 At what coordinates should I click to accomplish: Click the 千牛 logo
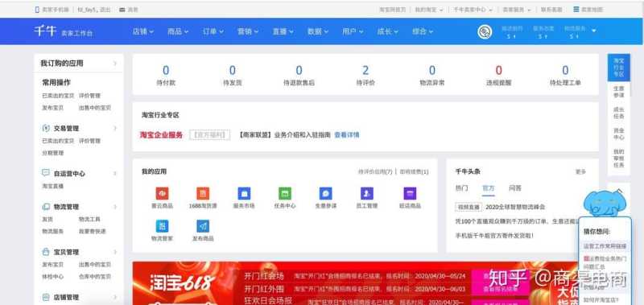click(45, 31)
